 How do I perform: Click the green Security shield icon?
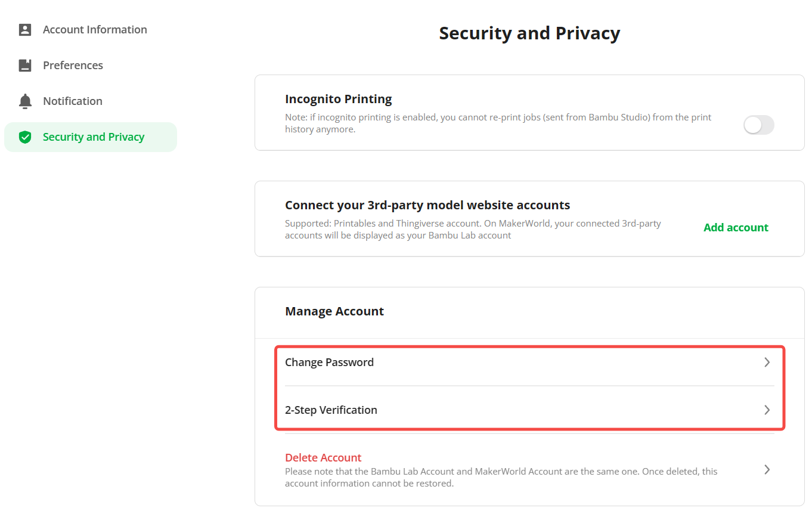click(25, 137)
